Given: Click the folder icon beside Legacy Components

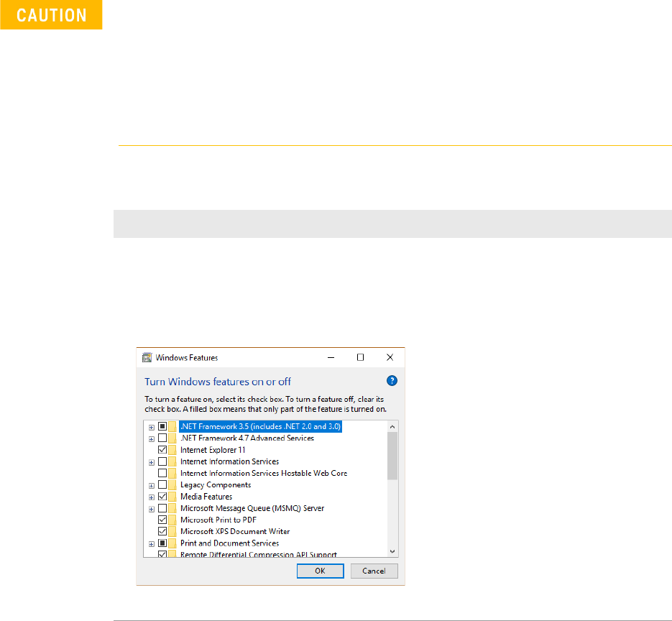Looking at the screenshot, I should click(x=172, y=484).
